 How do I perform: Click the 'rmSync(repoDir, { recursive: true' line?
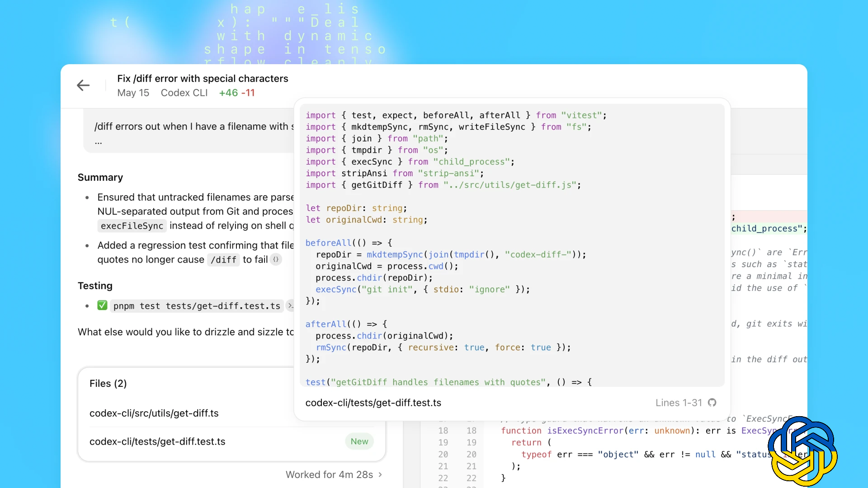click(x=443, y=347)
